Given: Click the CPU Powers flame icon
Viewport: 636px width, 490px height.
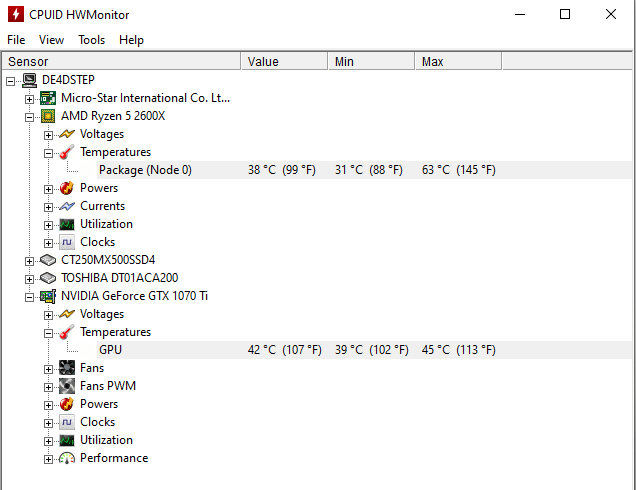Looking at the screenshot, I should pyautogui.click(x=67, y=188).
